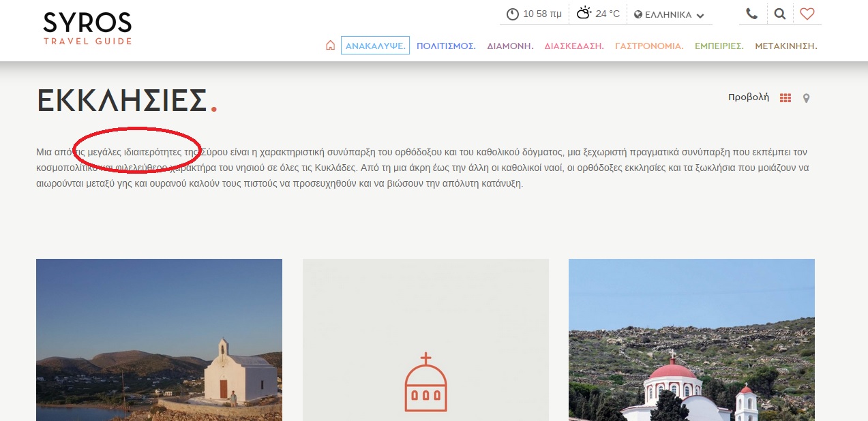Open favorites heart icon
The height and width of the screenshot is (421, 868).
[x=807, y=14]
